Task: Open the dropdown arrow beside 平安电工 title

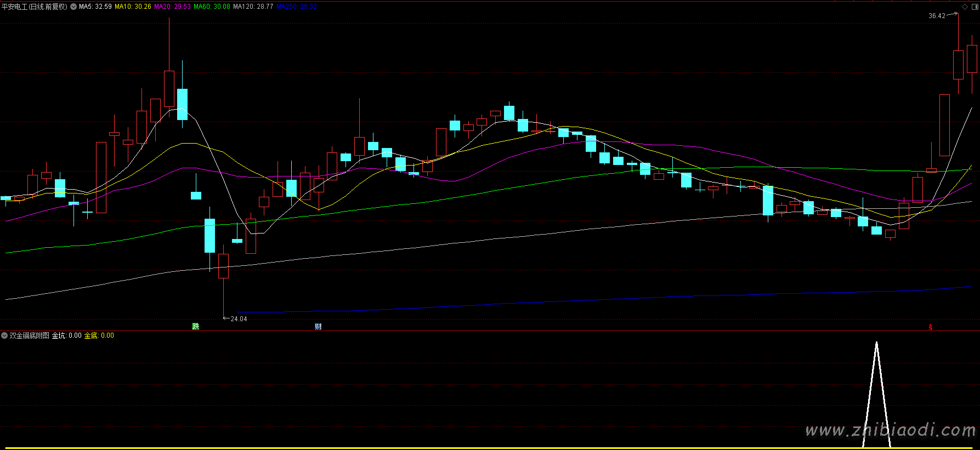Action: point(73,7)
